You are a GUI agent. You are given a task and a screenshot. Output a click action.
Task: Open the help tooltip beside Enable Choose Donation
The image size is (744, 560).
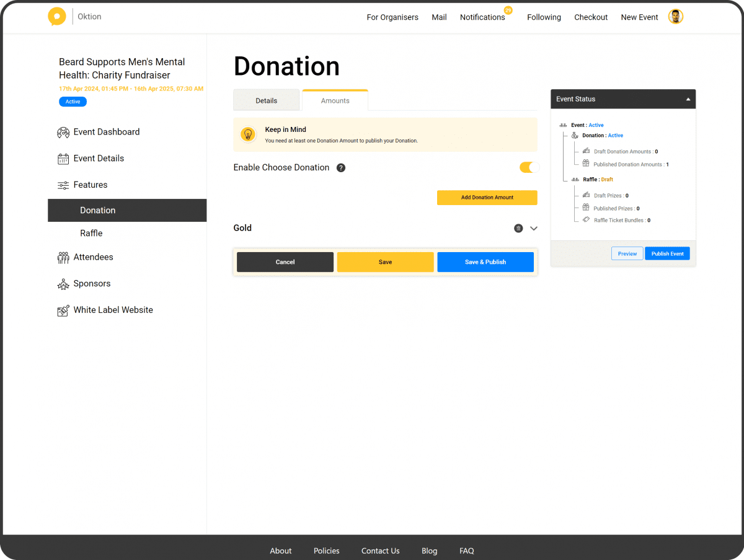[x=341, y=167]
